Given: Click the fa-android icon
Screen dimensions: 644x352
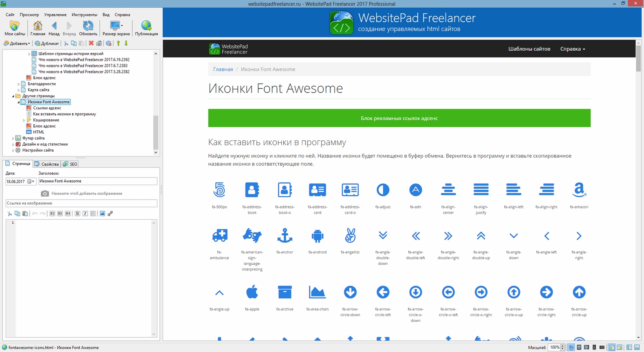Looking at the screenshot, I should point(318,236).
